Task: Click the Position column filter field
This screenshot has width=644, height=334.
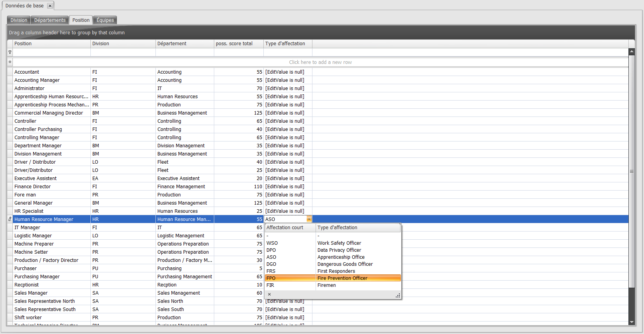Action: 51,52
